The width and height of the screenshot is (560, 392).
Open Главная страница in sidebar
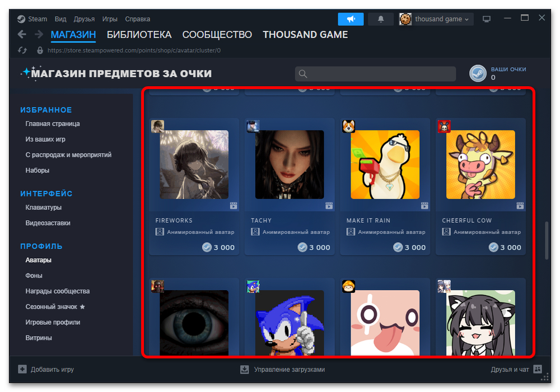[x=53, y=124]
